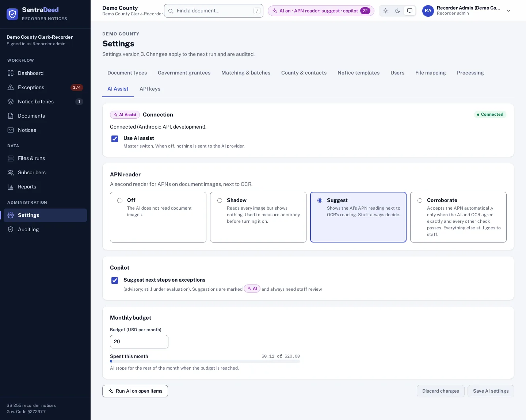
Task: Open the API keys tab
Action: (x=150, y=89)
